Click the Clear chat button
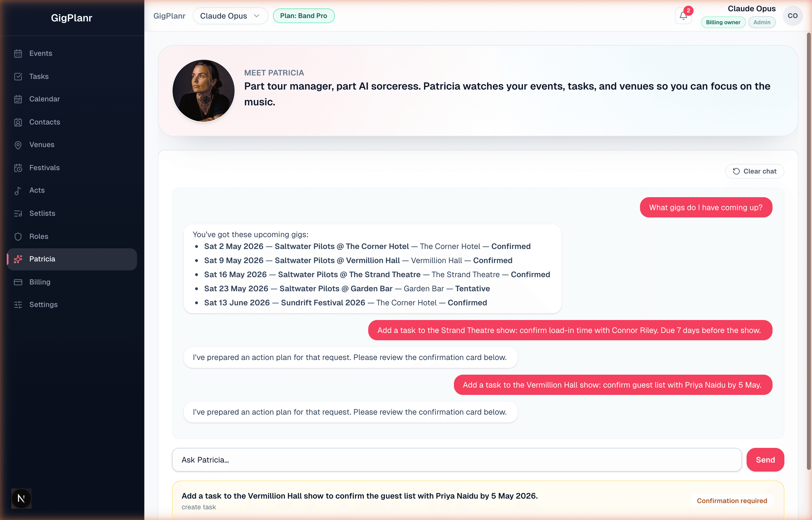 (x=754, y=171)
